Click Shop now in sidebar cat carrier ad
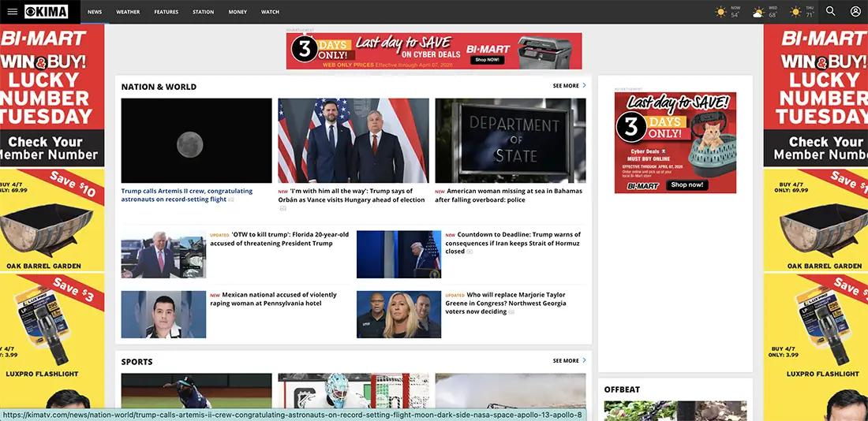Image resolution: width=868 pixels, height=421 pixels. (x=687, y=185)
